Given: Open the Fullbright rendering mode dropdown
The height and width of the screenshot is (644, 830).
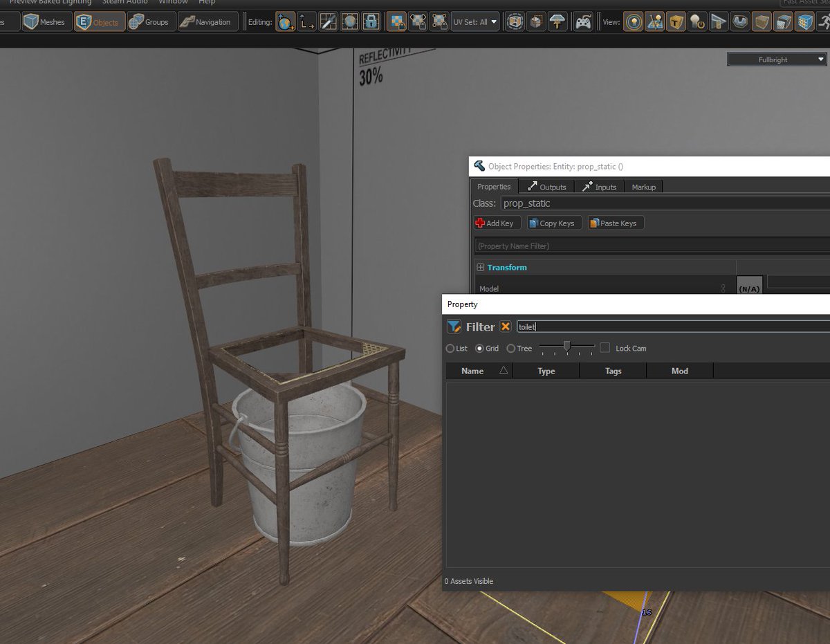Looking at the screenshot, I should tap(775, 59).
